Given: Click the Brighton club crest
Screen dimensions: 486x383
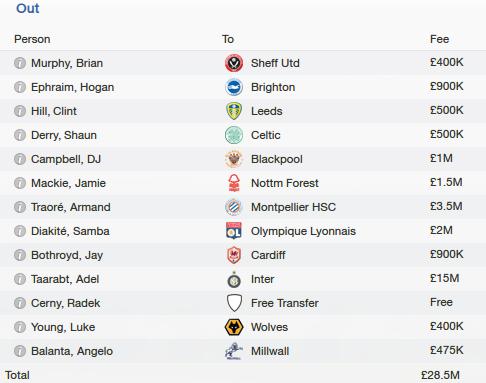Looking at the screenshot, I should pos(234,87).
